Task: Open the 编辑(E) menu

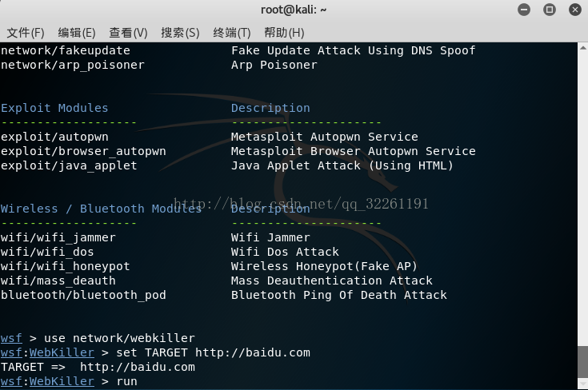Action: coord(77,33)
